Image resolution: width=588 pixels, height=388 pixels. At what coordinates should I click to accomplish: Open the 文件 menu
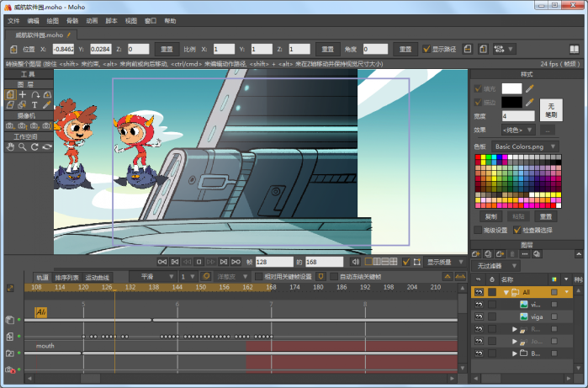coord(13,21)
